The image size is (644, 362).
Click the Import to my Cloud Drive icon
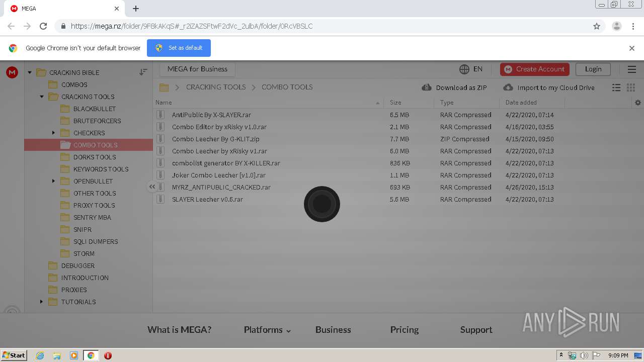pos(508,87)
